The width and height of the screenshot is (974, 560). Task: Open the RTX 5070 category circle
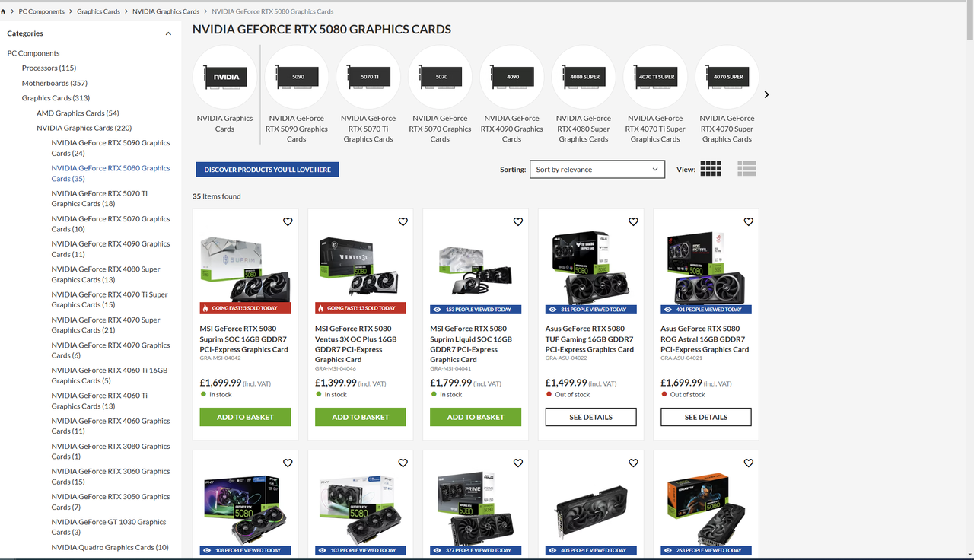[440, 77]
